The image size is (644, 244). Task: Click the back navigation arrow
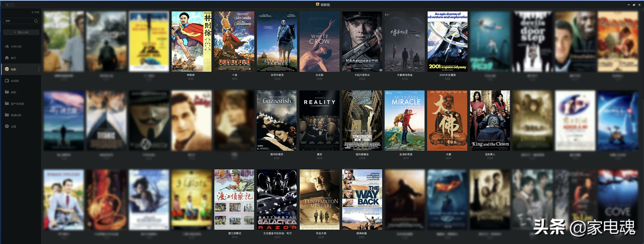tap(7, 5)
